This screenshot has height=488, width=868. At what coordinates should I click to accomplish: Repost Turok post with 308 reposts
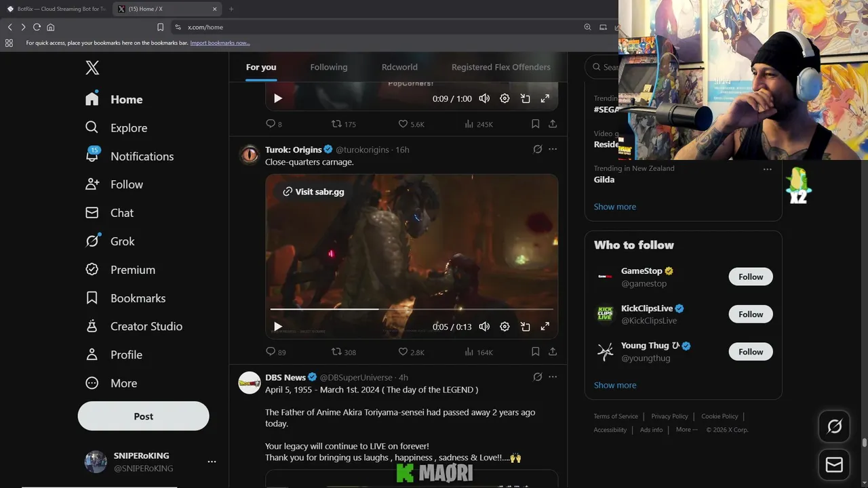point(343,352)
